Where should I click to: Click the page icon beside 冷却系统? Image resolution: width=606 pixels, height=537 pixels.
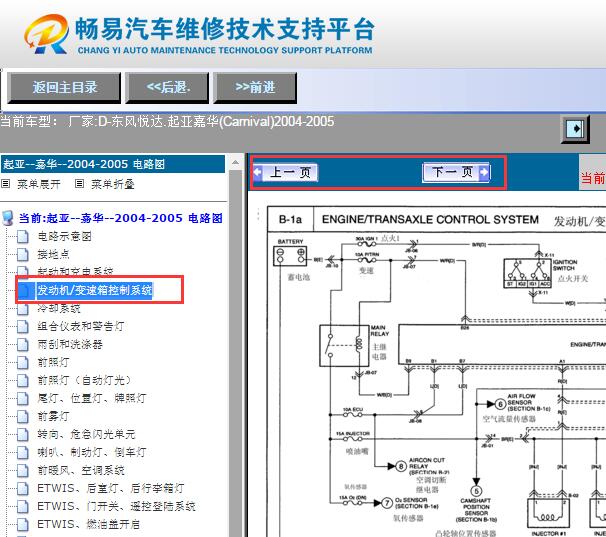(x=23, y=309)
